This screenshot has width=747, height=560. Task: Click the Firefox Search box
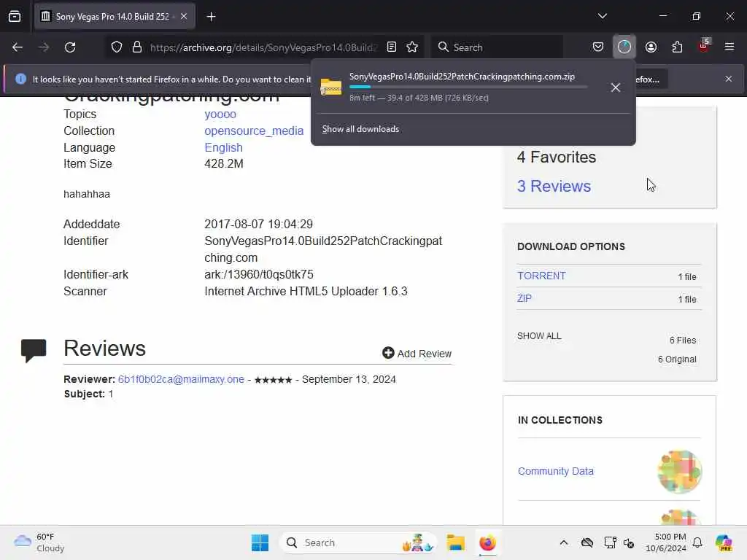coord(497,47)
